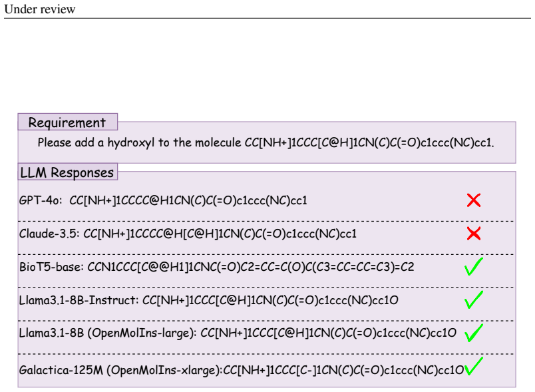
Task: Click the BioT5-base model name
Action: 51,267
